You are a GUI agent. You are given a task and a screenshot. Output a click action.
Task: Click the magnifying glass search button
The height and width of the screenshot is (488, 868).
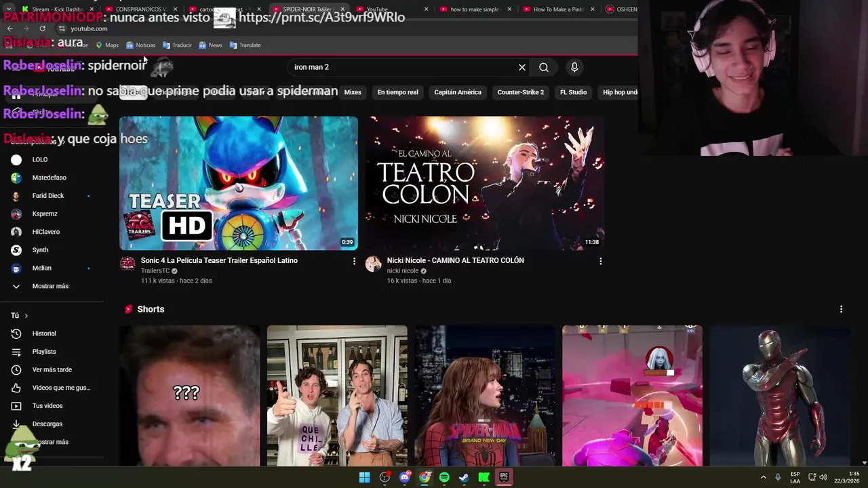[x=544, y=67]
